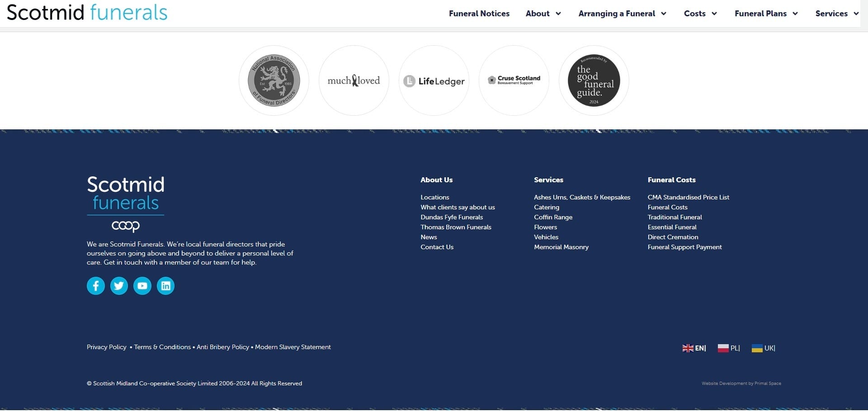Open the Traditional Funeral link
868x412 pixels.
point(675,217)
